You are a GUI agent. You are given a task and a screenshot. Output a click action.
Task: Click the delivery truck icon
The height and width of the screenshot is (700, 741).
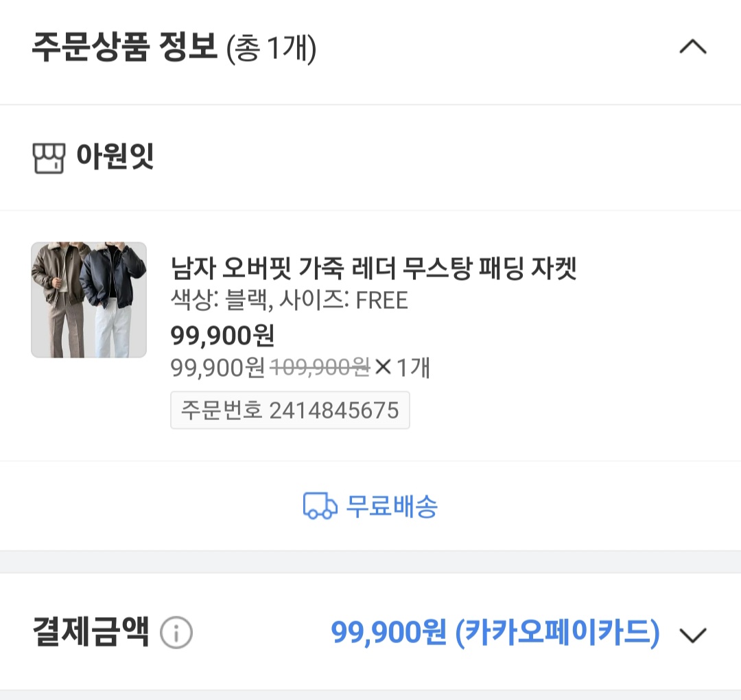[x=320, y=506]
